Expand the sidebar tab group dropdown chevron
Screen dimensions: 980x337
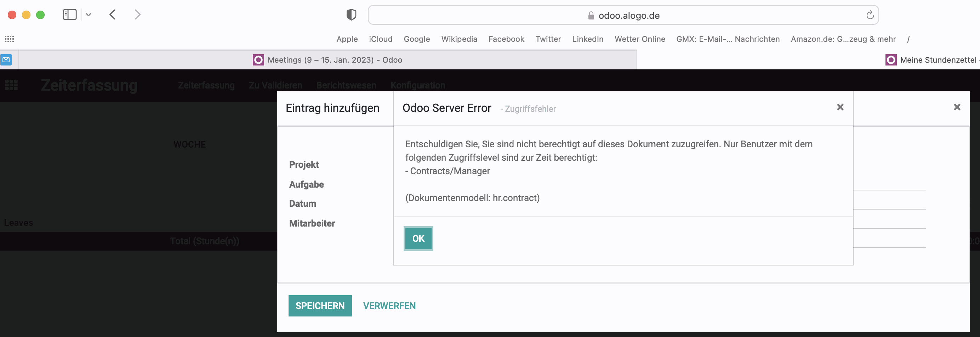click(89, 15)
